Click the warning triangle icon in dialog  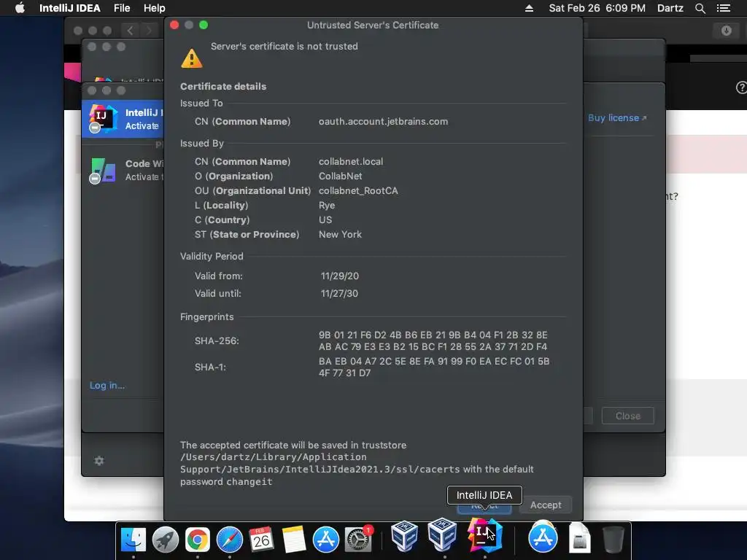point(192,58)
